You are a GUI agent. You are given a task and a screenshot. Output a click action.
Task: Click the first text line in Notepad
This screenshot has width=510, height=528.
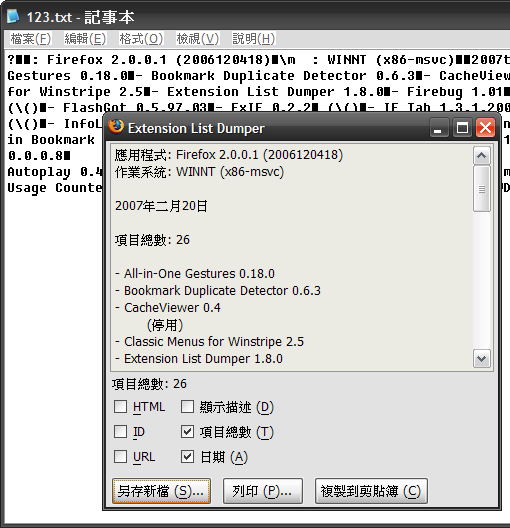(258, 60)
